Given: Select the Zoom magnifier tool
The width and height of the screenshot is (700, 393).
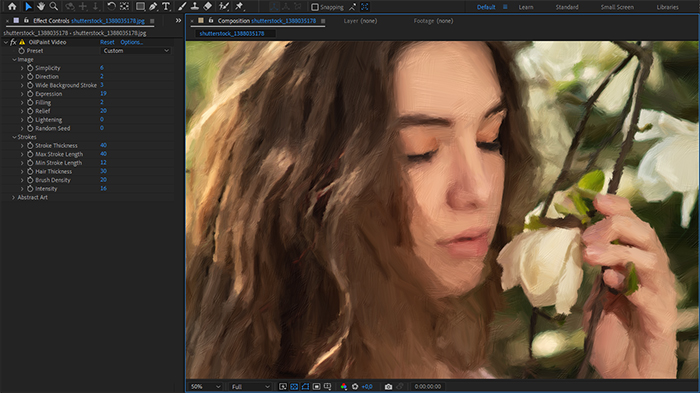Looking at the screenshot, I should click(54, 6).
